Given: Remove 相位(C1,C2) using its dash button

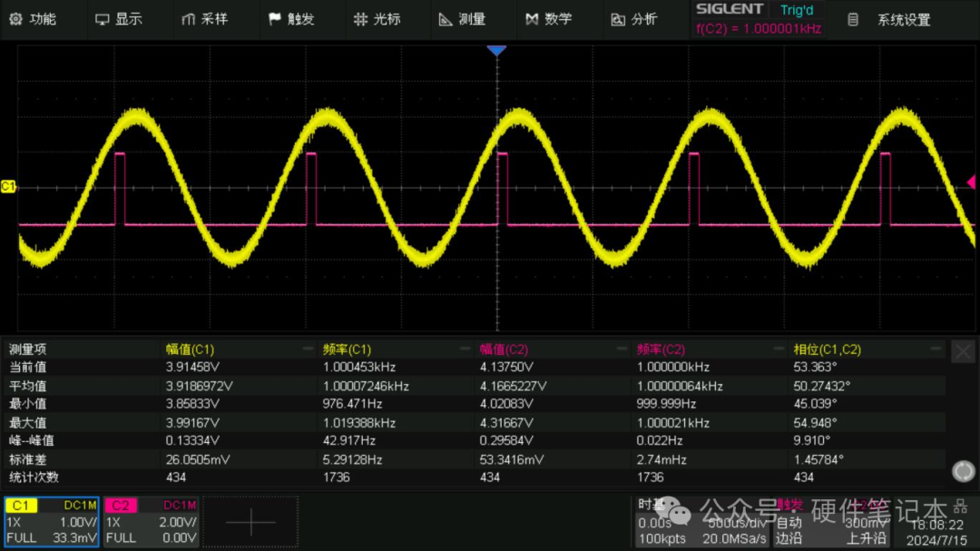Looking at the screenshot, I should pyautogui.click(x=936, y=349).
